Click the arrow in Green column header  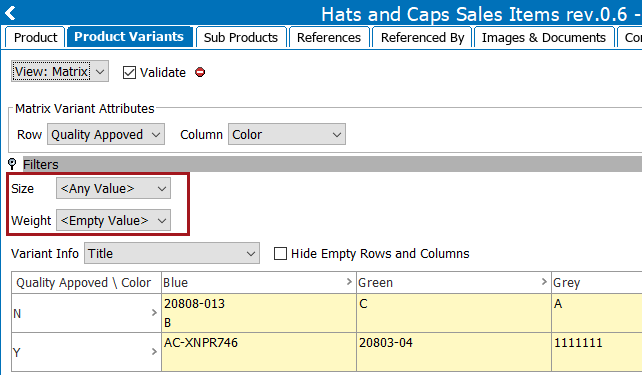tap(544, 282)
